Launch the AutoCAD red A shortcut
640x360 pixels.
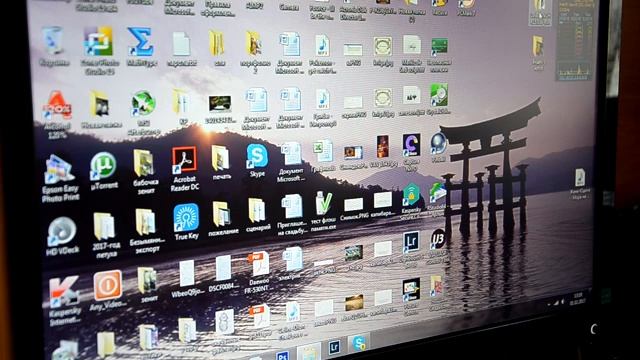(58, 105)
